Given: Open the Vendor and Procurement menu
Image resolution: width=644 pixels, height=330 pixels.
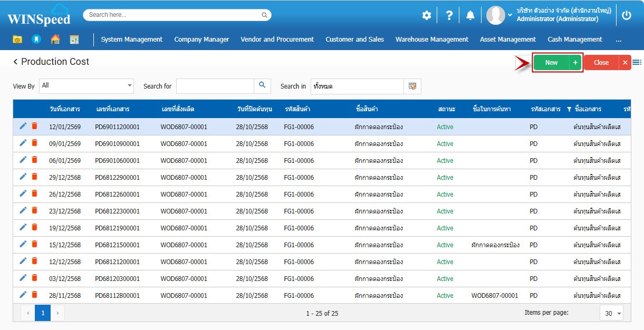Looking at the screenshot, I should 277,40.
